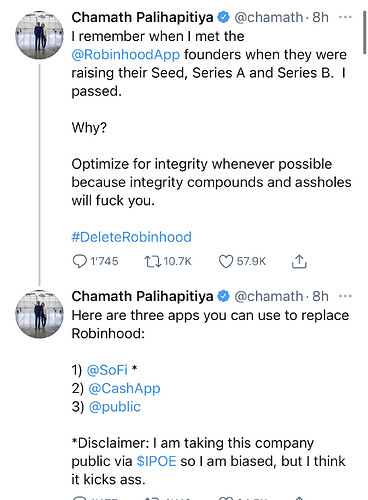Viewport: 368px width, 500px height.
Task: Open the $IPOE cashtag link
Action: (x=156, y=461)
